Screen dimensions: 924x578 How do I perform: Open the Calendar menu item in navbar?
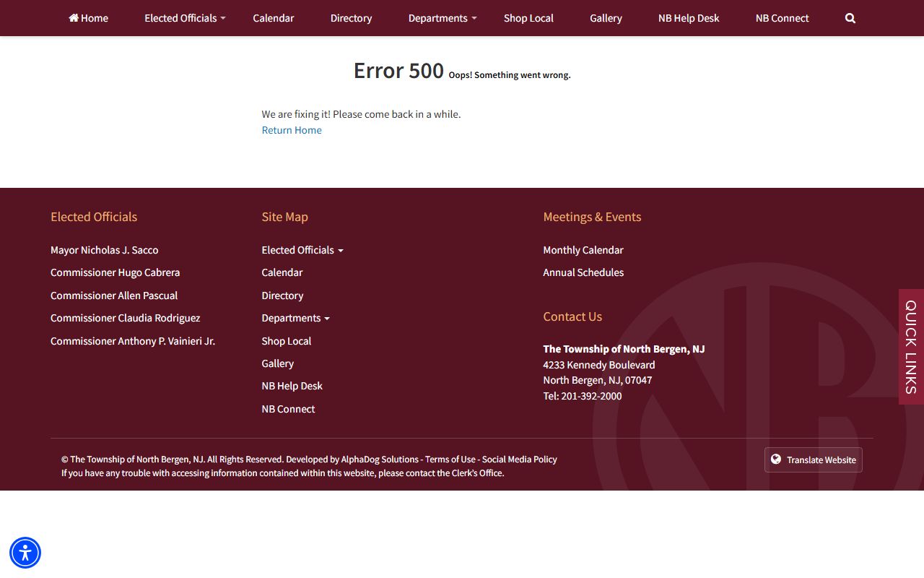coord(273,18)
